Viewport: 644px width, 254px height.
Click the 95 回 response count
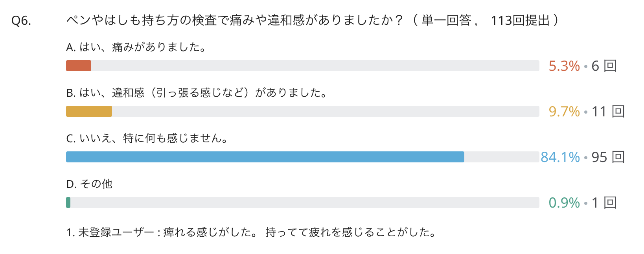608,157
